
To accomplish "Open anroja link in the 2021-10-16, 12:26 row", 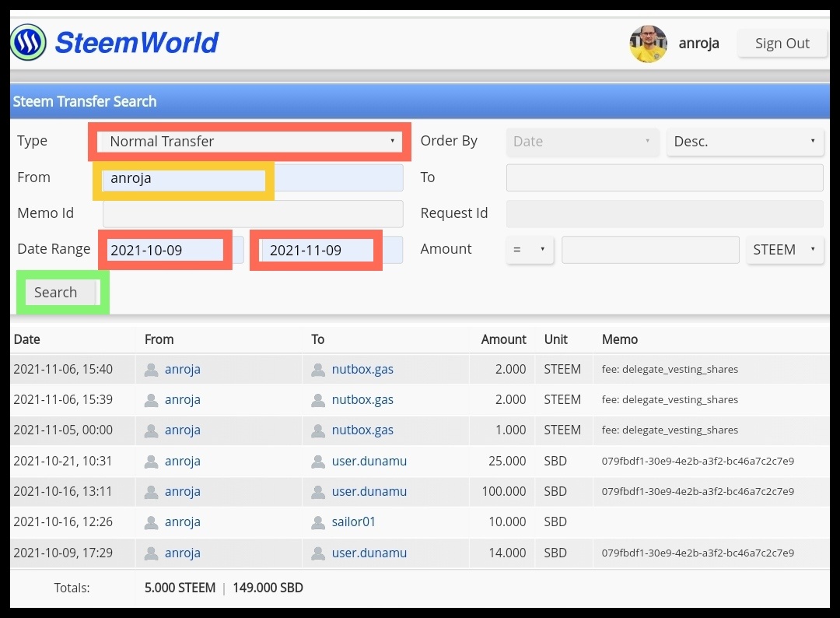I will pyautogui.click(x=183, y=522).
